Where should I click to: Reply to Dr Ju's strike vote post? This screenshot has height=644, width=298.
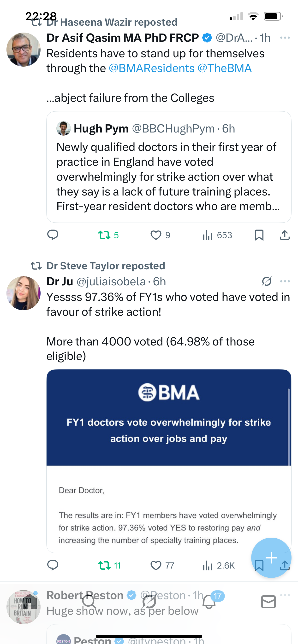click(x=53, y=565)
